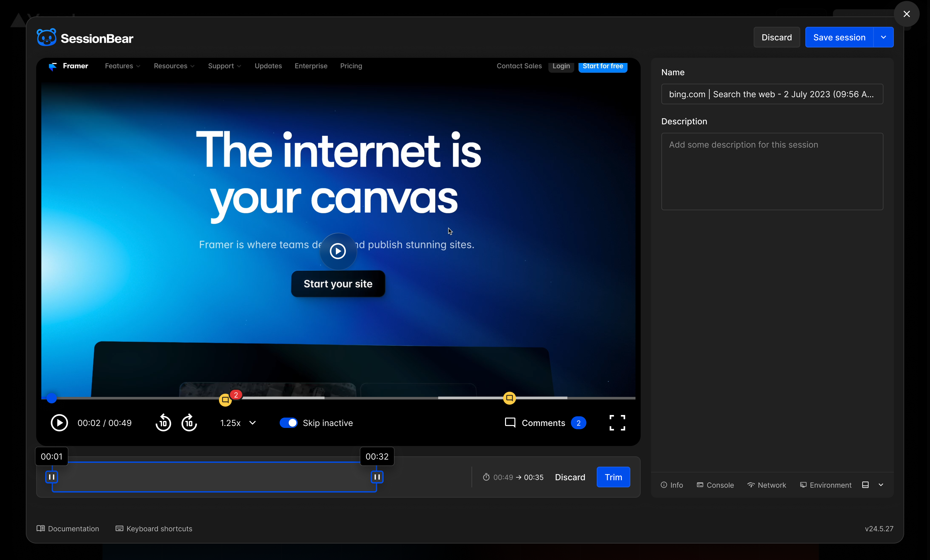The width and height of the screenshot is (930, 560).
Task: Enter fullscreen playback mode
Action: coord(617,423)
